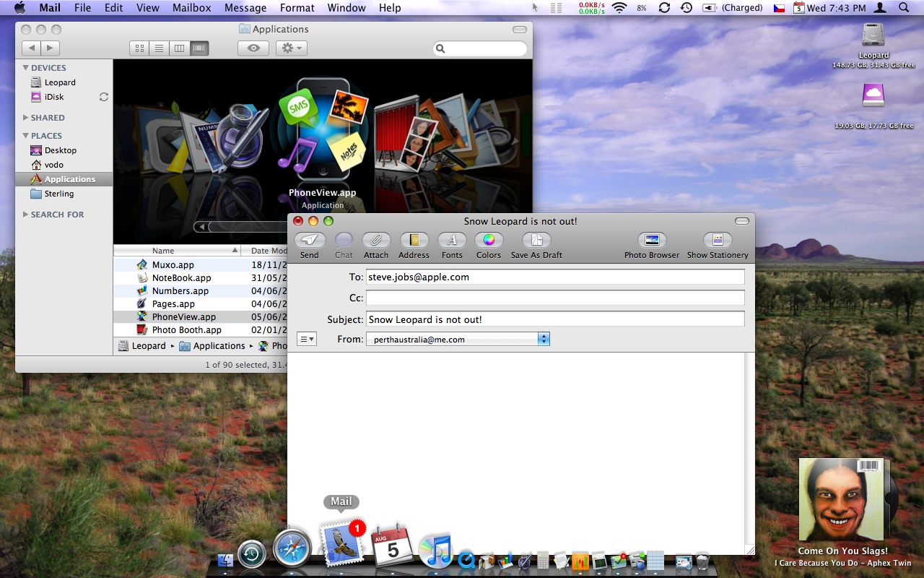The height and width of the screenshot is (578, 924).
Task: Open Time Machine menu bar icon
Action: click(687, 8)
